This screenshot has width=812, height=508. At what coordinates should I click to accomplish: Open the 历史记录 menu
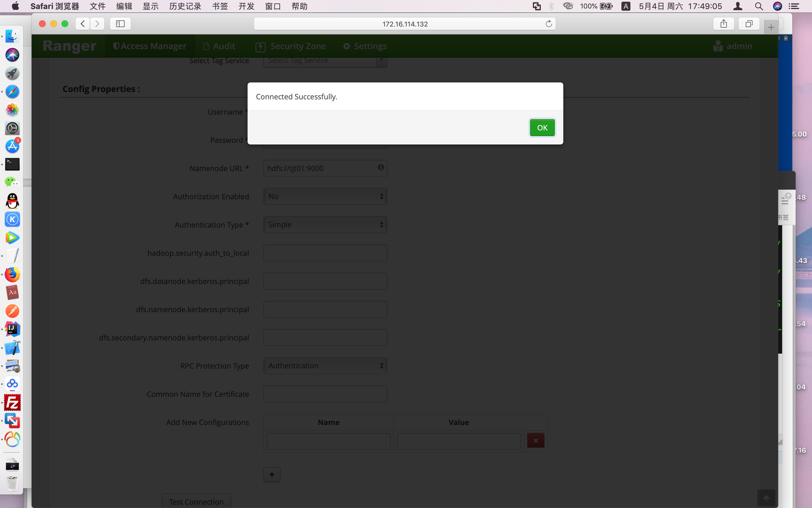pyautogui.click(x=185, y=6)
